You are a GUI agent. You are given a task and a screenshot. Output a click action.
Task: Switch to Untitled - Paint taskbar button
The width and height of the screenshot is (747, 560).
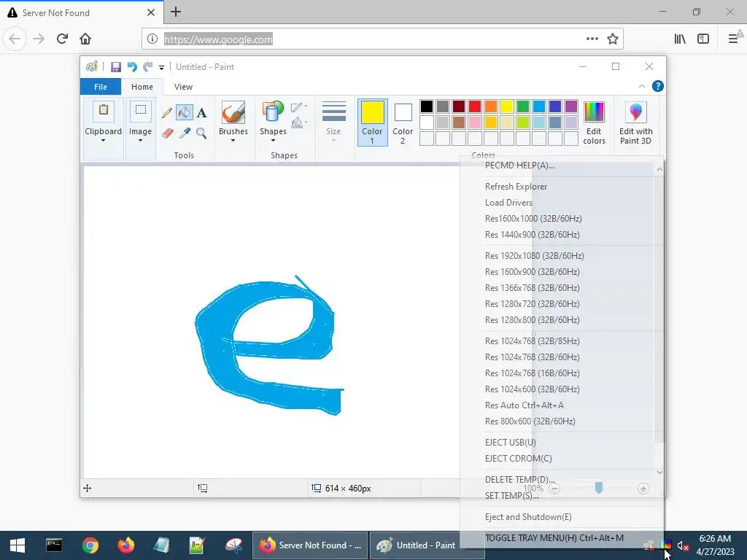coord(427,545)
